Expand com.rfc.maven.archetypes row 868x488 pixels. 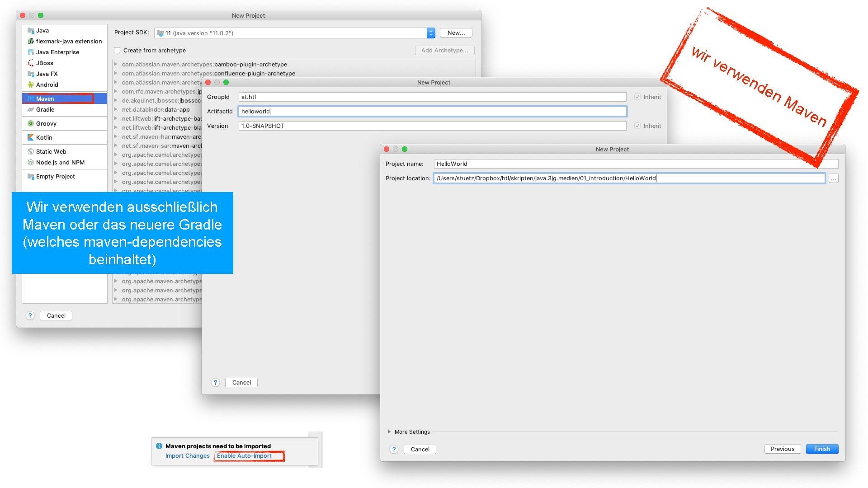pos(116,91)
